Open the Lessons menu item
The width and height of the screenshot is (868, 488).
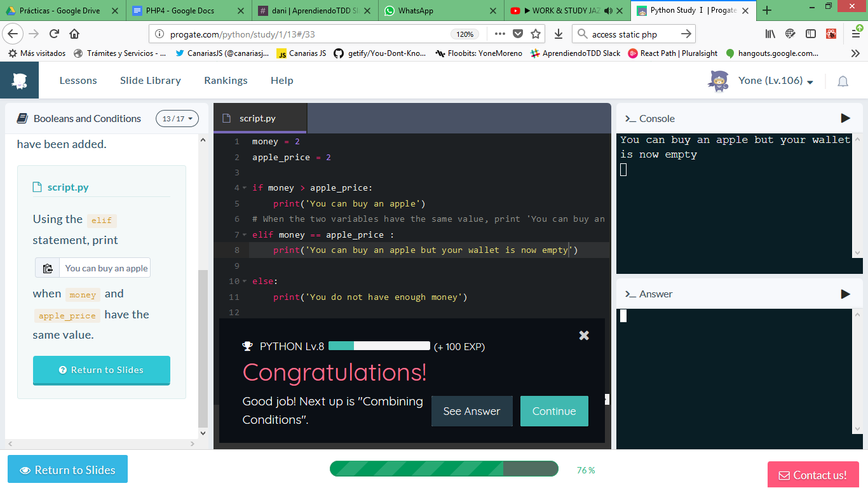78,80
